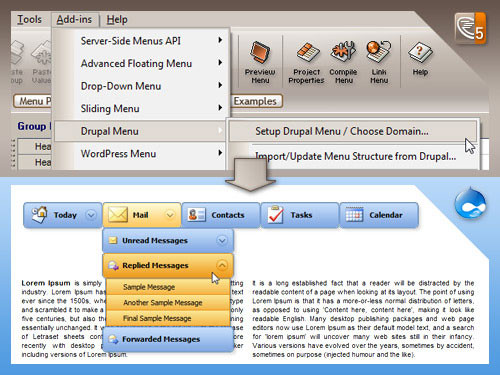Expand Unread Messages chevron

222,240
